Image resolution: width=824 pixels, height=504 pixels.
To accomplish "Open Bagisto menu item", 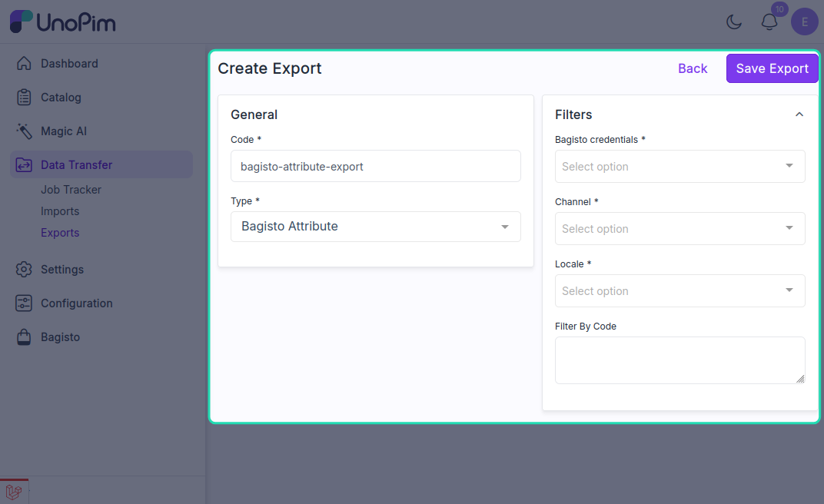I will tap(61, 337).
